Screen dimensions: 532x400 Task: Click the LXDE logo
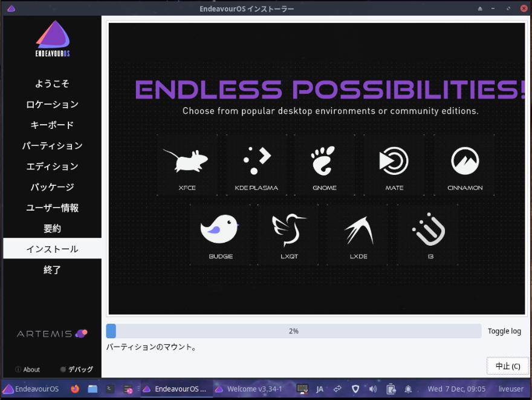(359, 231)
